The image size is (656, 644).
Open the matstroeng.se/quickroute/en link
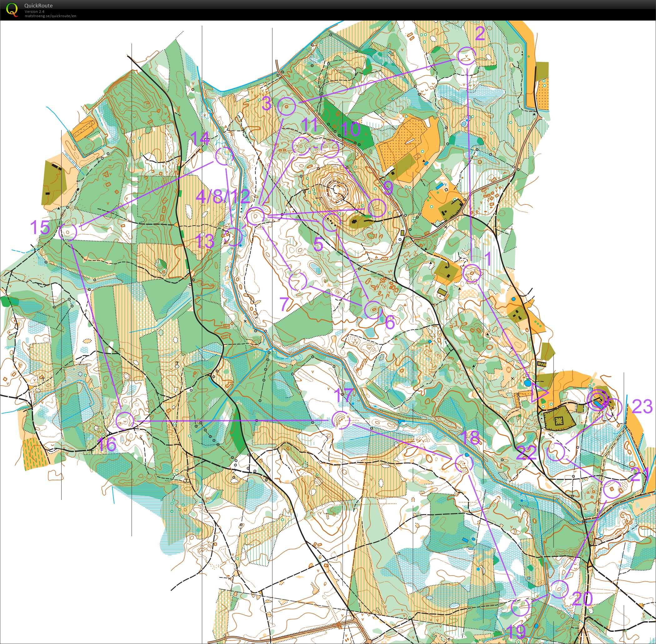click(x=50, y=16)
